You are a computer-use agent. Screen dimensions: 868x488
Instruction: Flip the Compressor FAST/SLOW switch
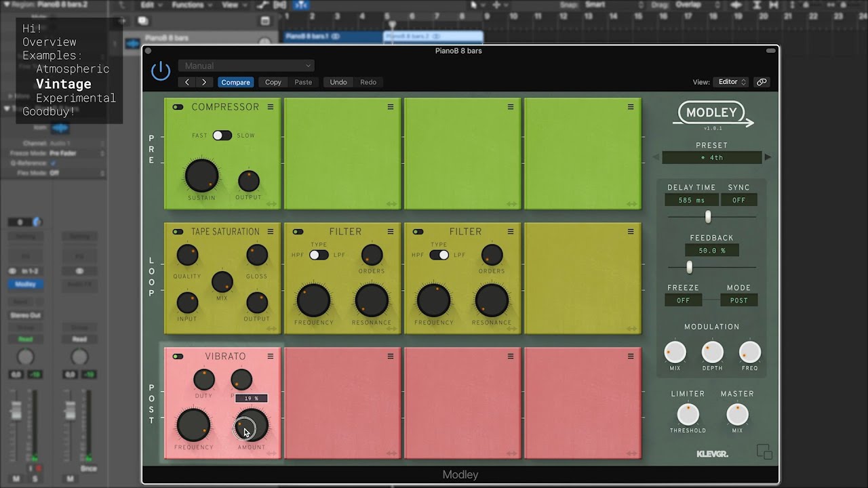[222, 136]
